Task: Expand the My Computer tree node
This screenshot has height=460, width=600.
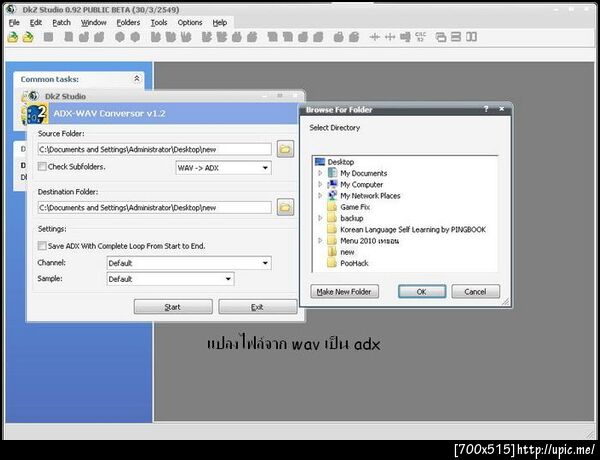Action: pos(320,184)
